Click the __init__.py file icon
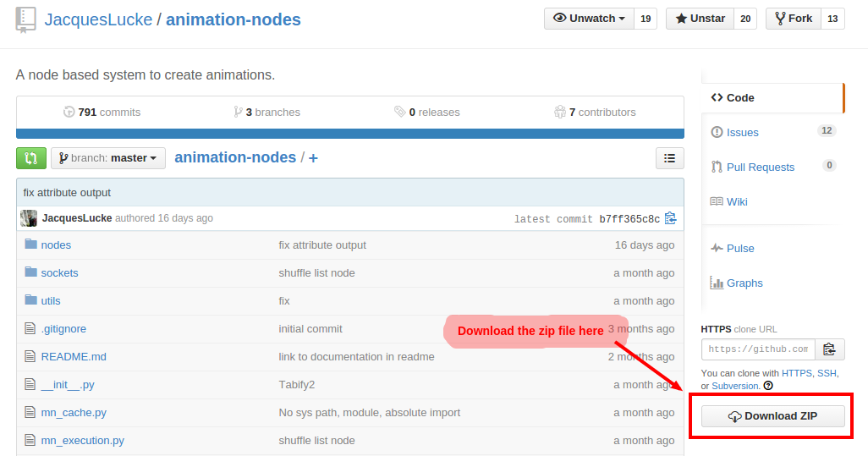Screen dimensions: 868x456 [x=30, y=384]
